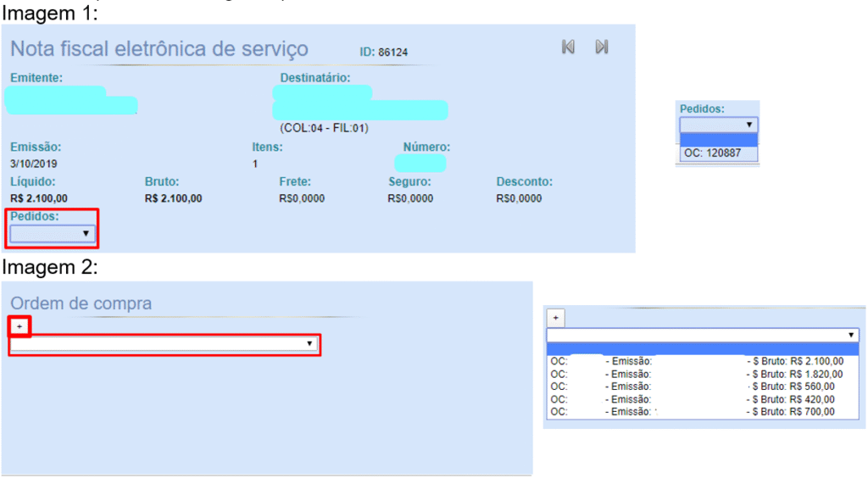The width and height of the screenshot is (868, 478).
Task: Collapse the expanded purchase order dropdown field
Action: coord(702,336)
